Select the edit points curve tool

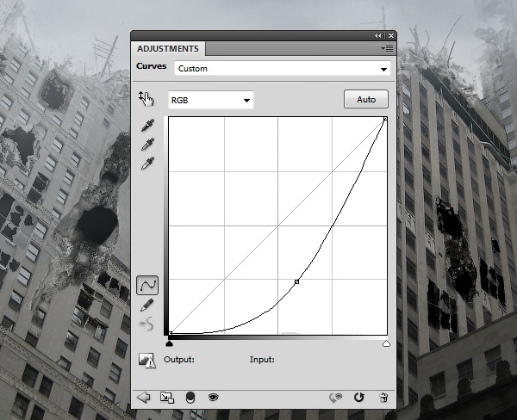pyautogui.click(x=147, y=284)
